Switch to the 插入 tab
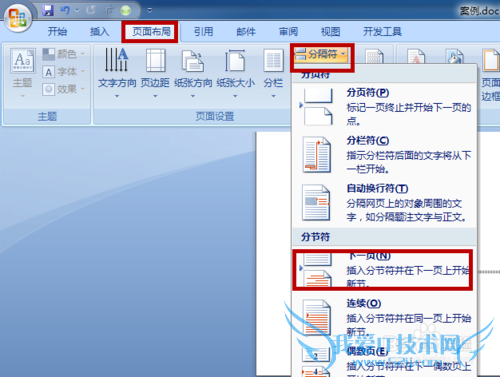 [100, 32]
